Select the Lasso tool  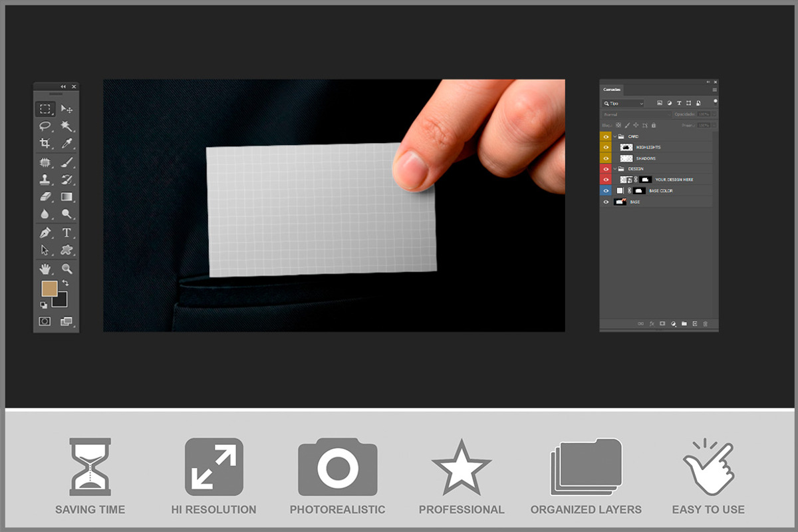pos(45,126)
